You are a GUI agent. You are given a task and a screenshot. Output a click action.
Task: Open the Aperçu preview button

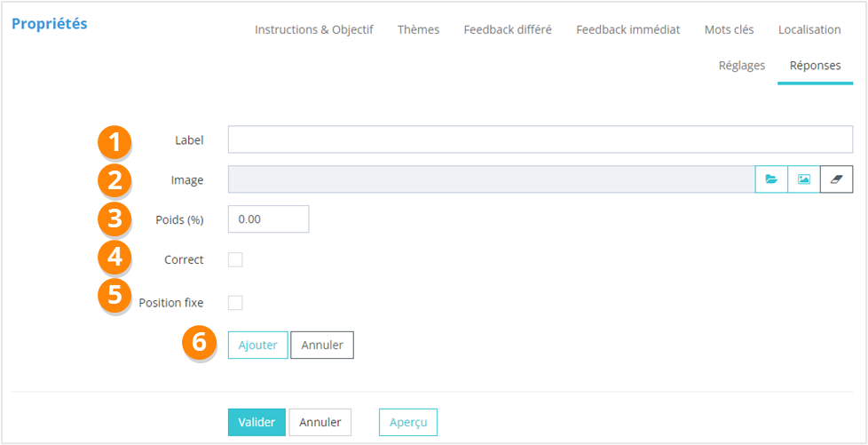click(x=408, y=423)
